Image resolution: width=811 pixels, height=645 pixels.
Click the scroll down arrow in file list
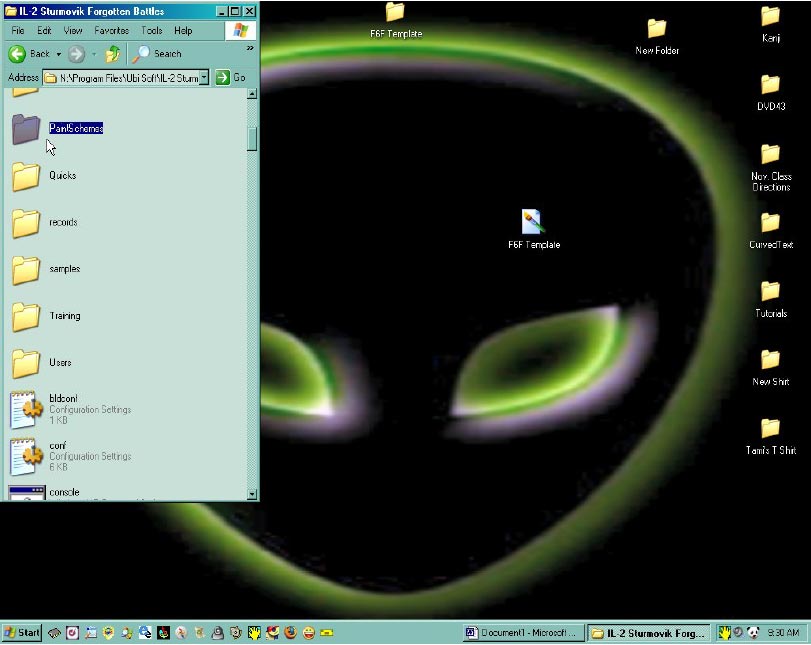(252, 494)
